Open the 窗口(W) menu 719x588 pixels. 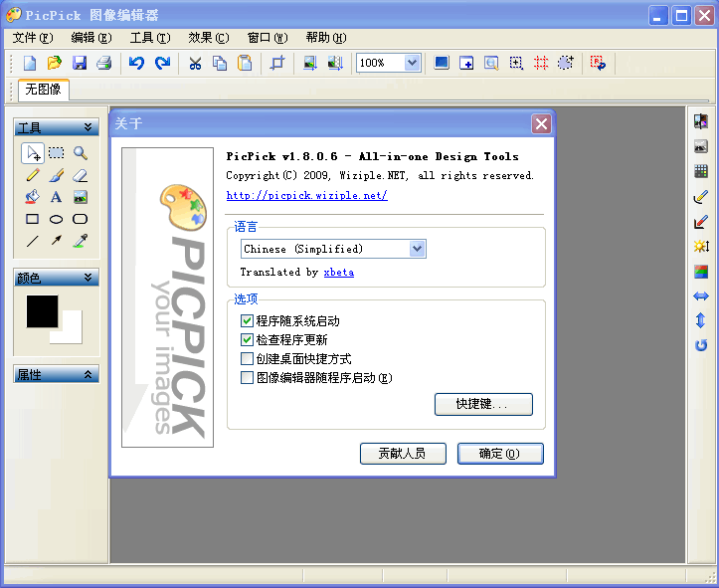268,38
